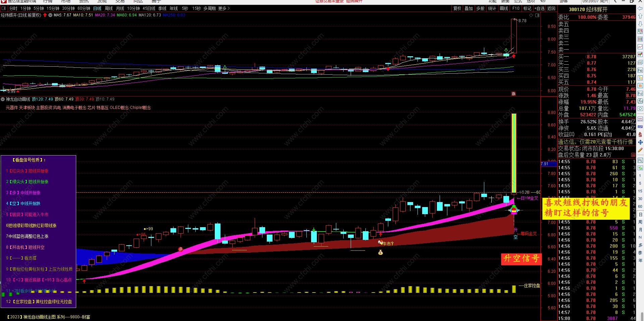Click the 买一 price 8.78 row
The image size is (644, 321).
(597, 57)
